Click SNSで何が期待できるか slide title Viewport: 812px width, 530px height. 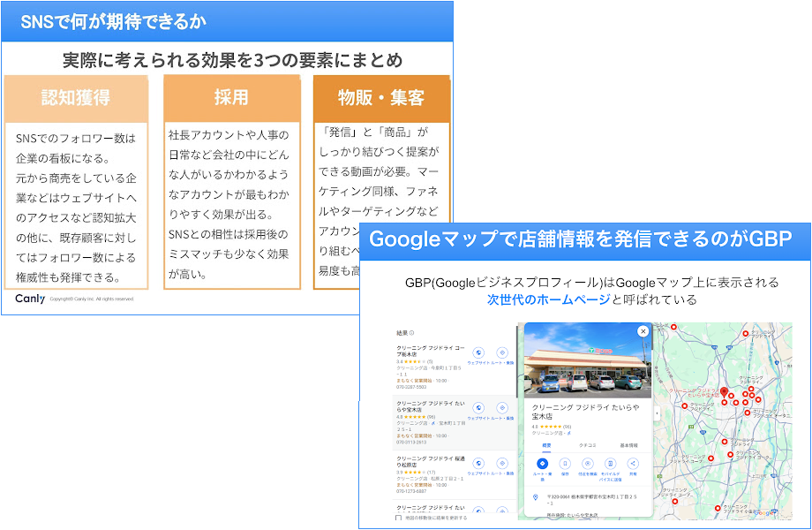113,22
